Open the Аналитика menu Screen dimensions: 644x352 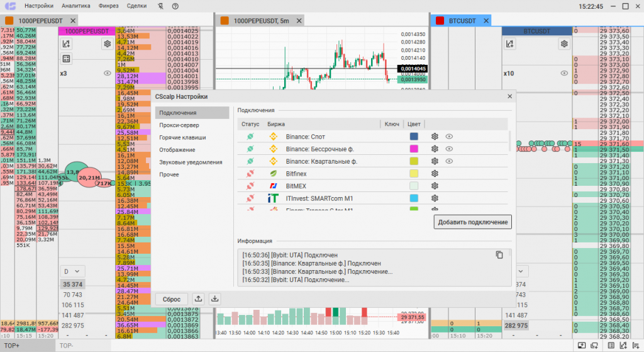click(x=76, y=6)
